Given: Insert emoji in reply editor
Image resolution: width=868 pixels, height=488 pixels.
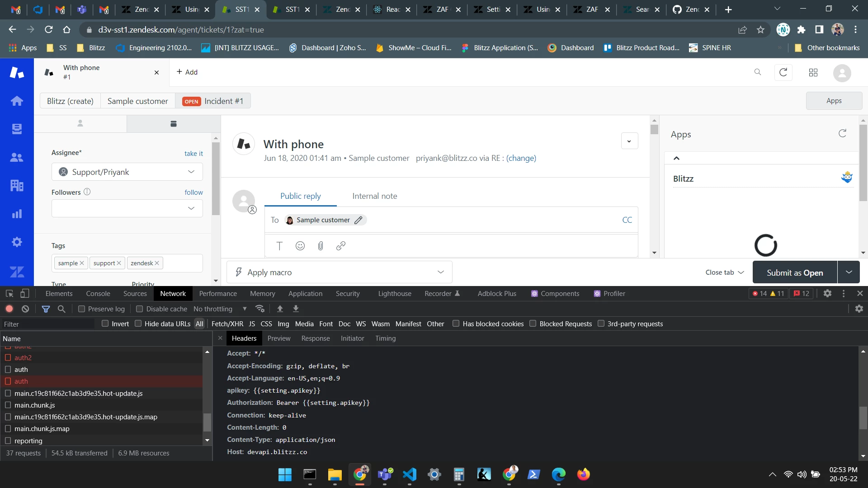Looking at the screenshot, I should tap(300, 246).
